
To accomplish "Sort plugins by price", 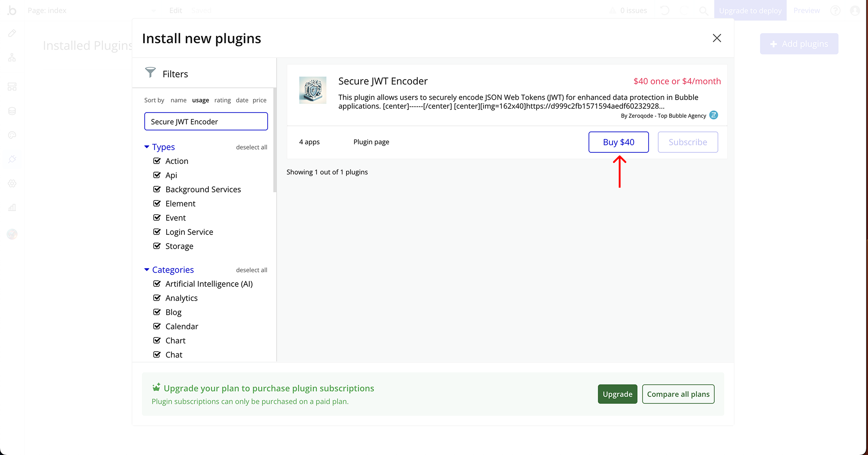I will 259,100.
